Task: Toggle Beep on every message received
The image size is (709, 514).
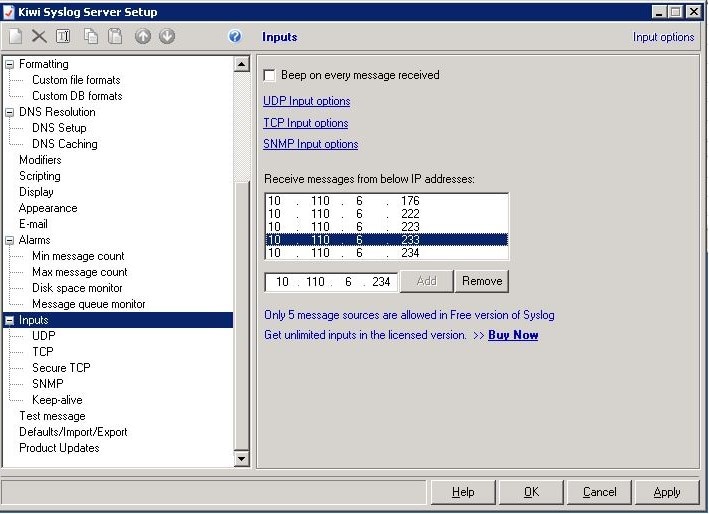Action: point(269,75)
